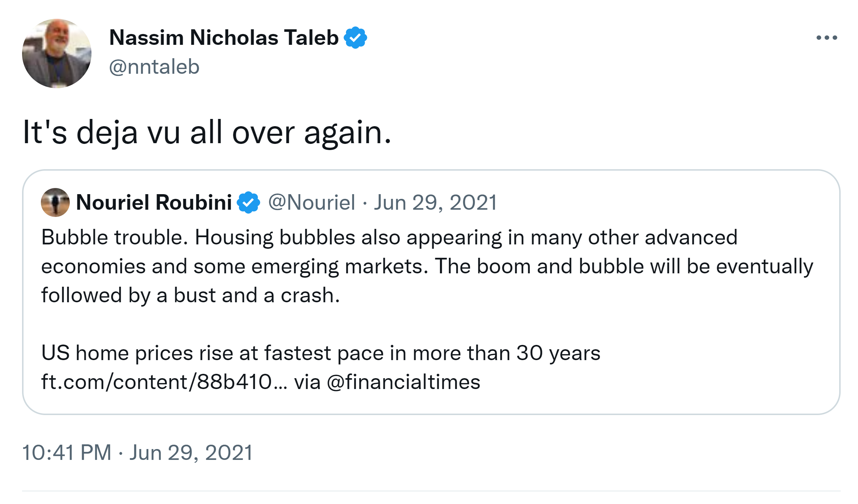Screen dimensions: 858x504
Task: Click the Jun 29, 2021 date after 10:41 PM
Action: point(191,452)
